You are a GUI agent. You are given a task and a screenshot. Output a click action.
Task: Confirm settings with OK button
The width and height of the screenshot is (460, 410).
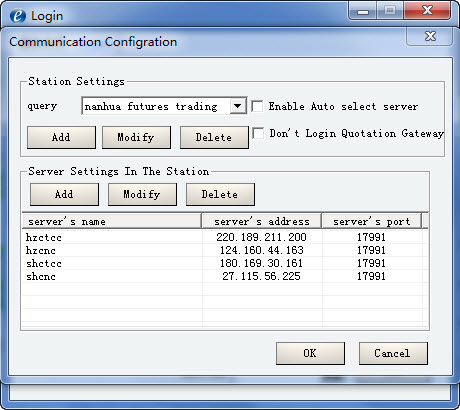310,353
